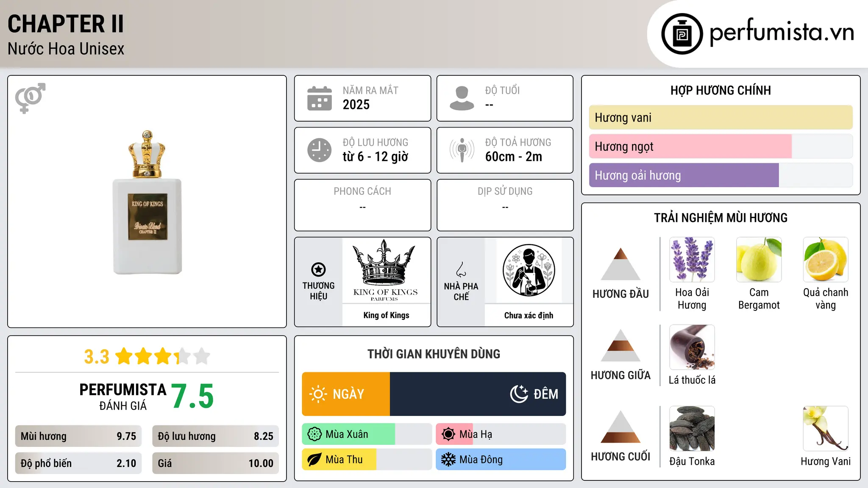Click the star rating icons next to 3.3

163,356
